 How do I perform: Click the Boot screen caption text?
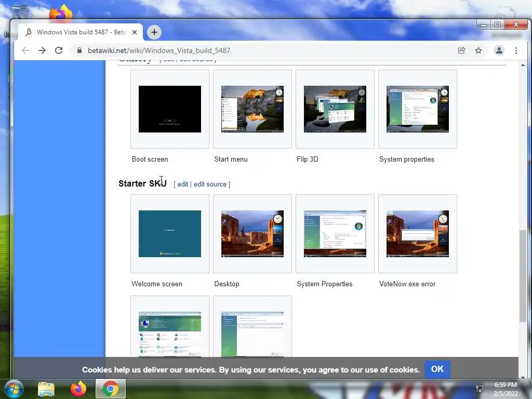[150, 159]
